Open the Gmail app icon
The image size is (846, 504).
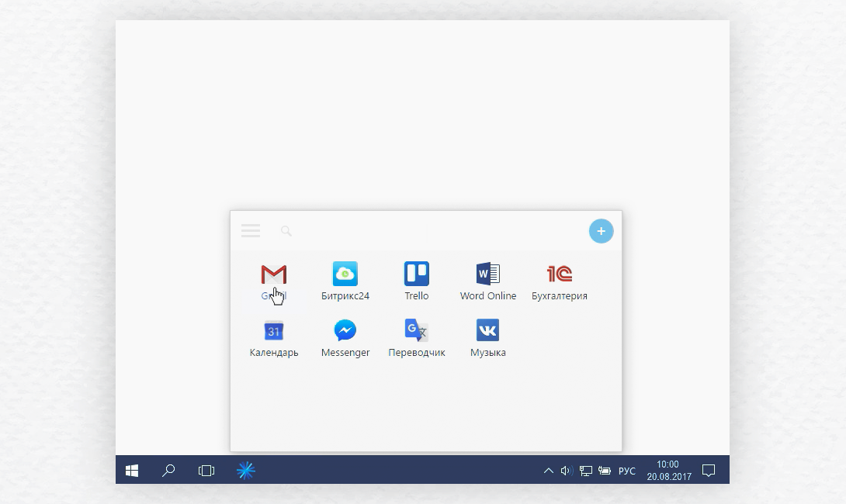(x=273, y=274)
